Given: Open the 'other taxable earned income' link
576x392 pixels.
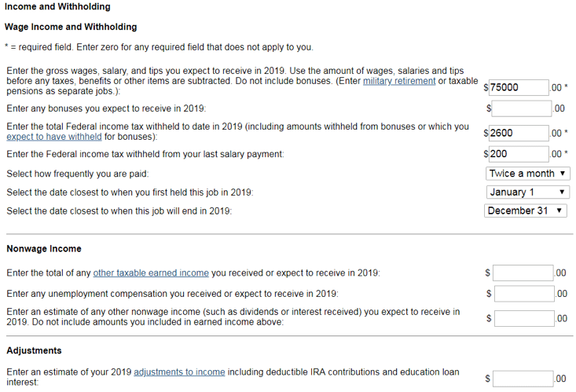Looking at the screenshot, I should [x=151, y=273].
